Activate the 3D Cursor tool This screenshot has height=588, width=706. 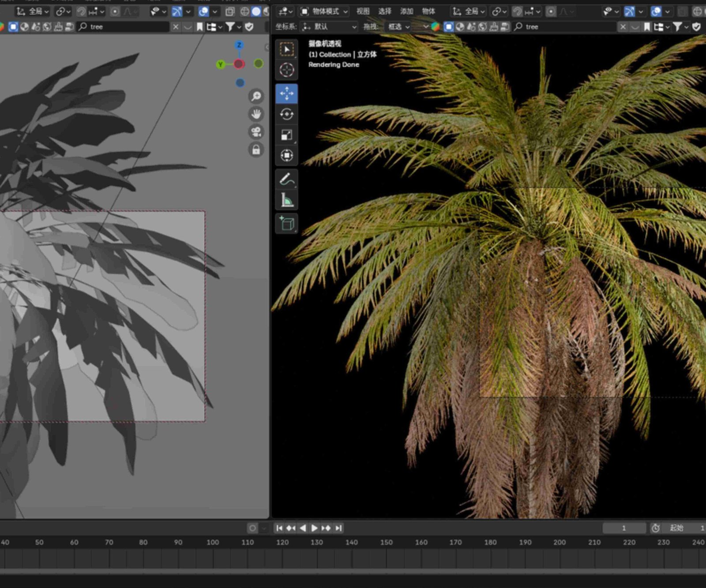286,70
